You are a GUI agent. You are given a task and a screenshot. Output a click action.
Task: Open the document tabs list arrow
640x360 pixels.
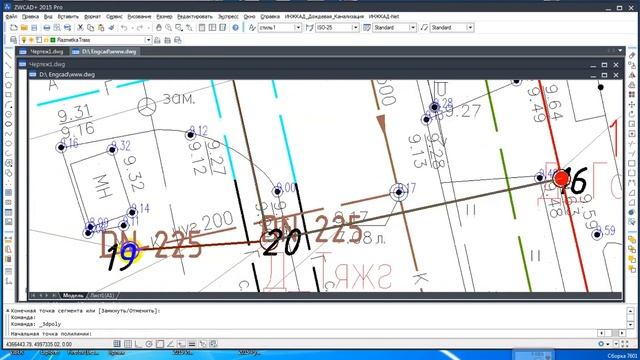coord(620,51)
